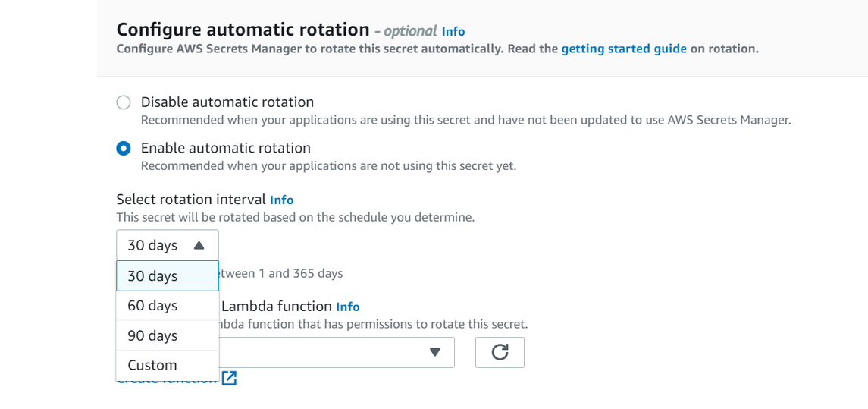Select the Enable automatic rotation radio button
868x409 pixels.
(x=124, y=148)
